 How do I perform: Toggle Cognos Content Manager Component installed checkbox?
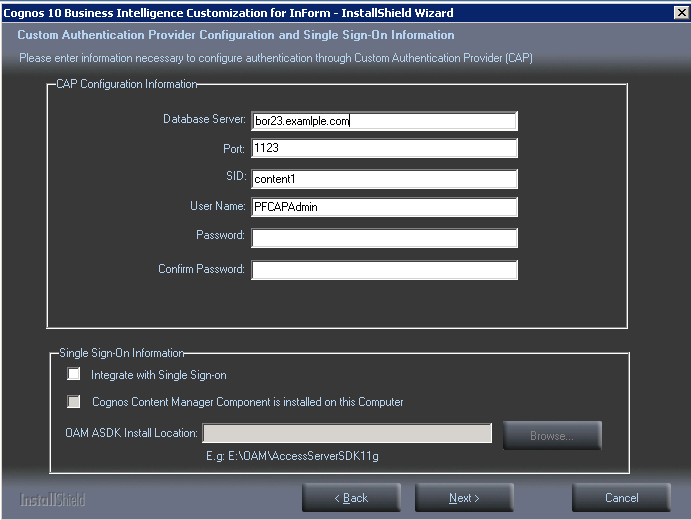coord(74,401)
